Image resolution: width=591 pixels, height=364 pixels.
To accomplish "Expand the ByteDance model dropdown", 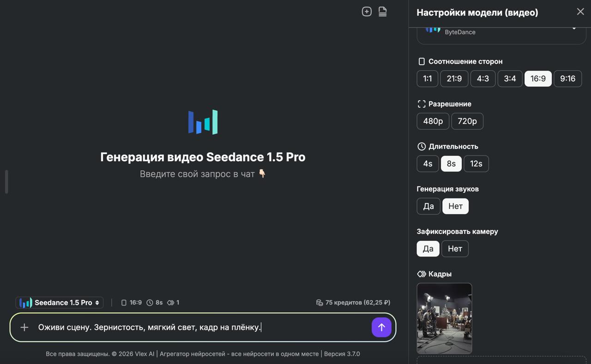I will (573, 29).
